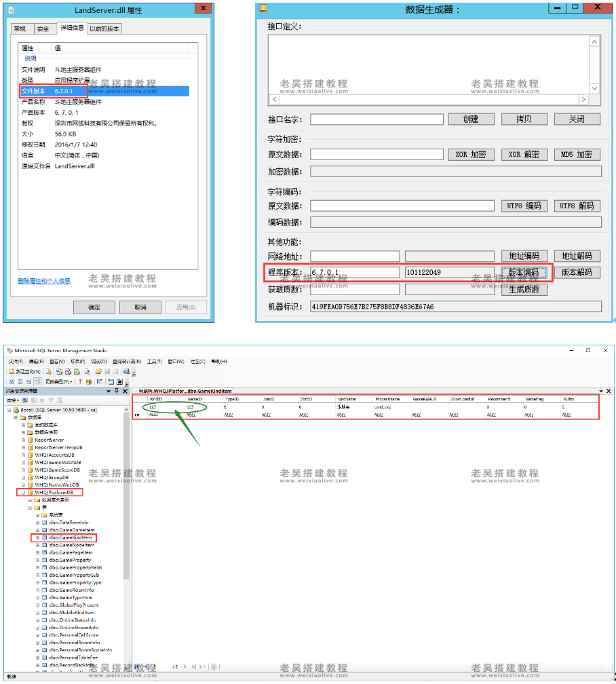The height and width of the screenshot is (684, 616).
Task: Click the WHQJPlatformDB database icon
Action: (x=30, y=492)
